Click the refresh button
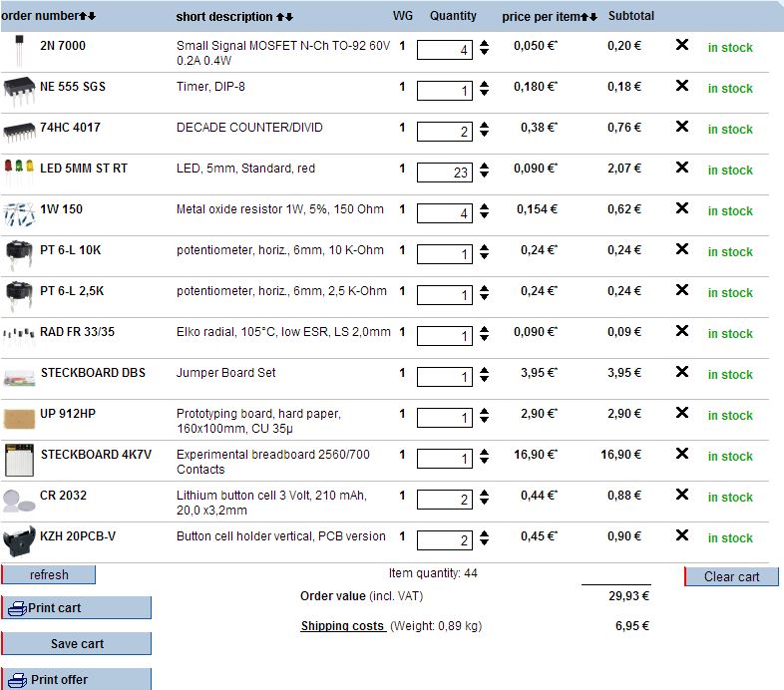Image resolution: width=784 pixels, height=690 pixels. click(x=49, y=574)
